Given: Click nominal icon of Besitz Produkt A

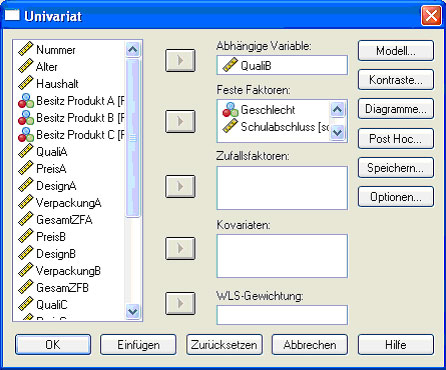Looking at the screenshot, I should pyautogui.click(x=26, y=100).
